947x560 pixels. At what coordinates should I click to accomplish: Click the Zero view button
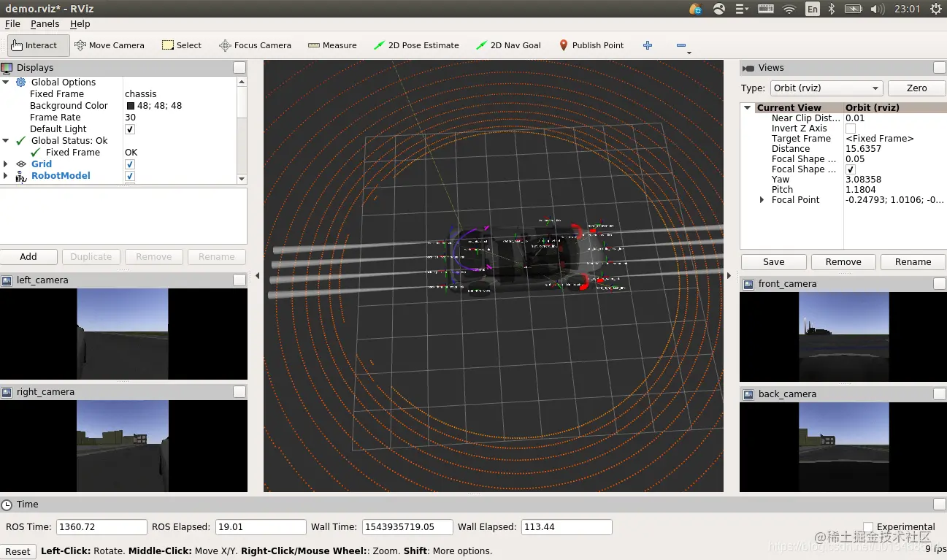pos(916,88)
